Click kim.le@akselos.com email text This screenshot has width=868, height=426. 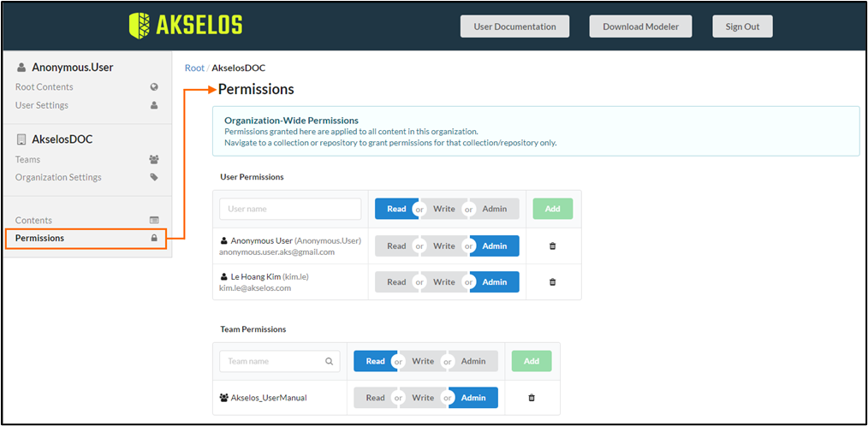[255, 288]
